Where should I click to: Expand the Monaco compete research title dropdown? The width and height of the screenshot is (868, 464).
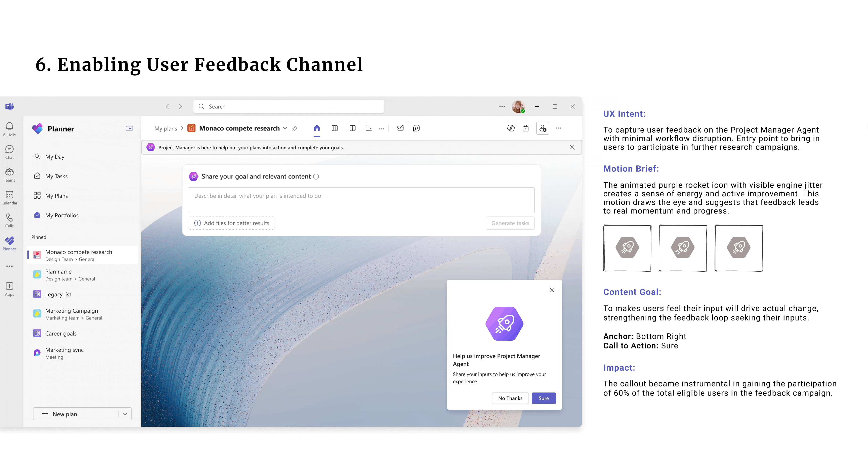click(x=285, y=128)
